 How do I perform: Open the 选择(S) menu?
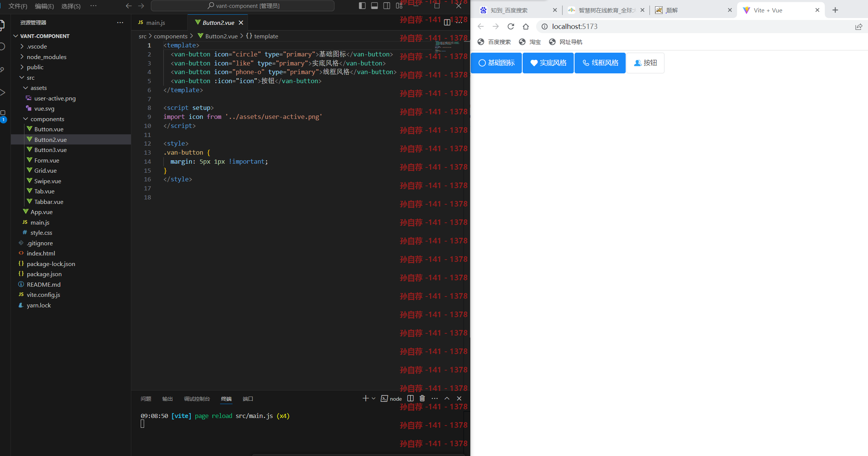[71, 6]
